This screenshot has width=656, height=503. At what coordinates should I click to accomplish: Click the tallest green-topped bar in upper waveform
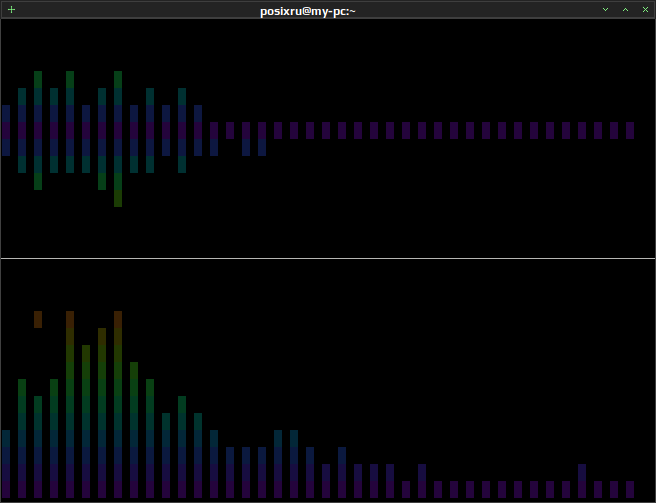[118, 139]
